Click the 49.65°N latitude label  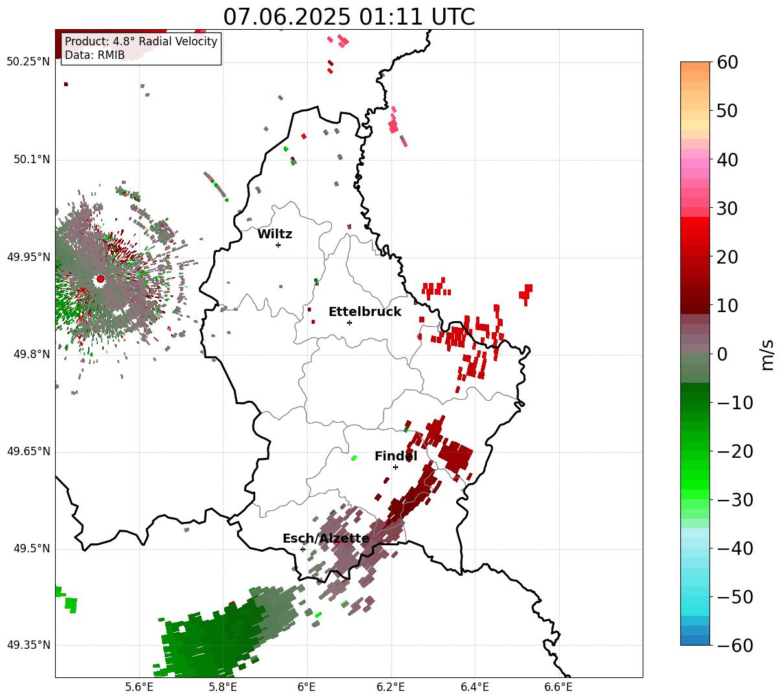pos(28,451)
